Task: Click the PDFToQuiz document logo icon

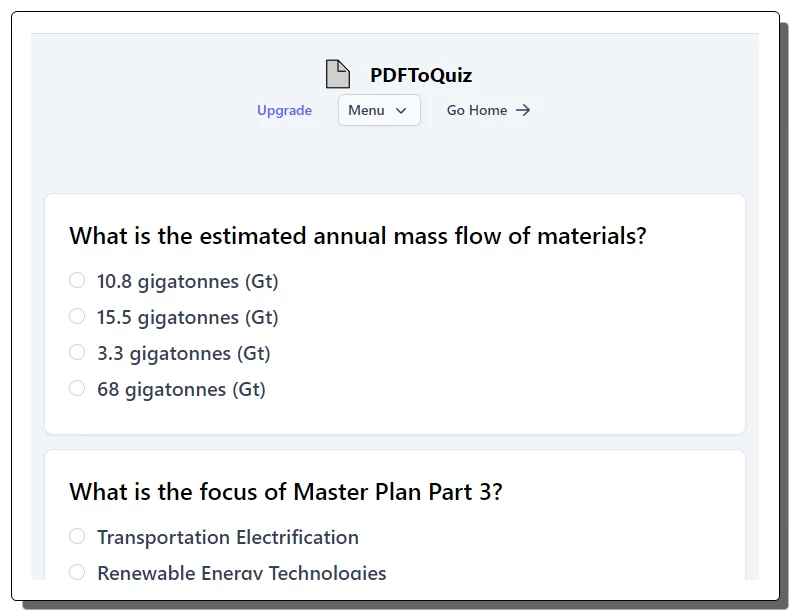Action: 338,74
